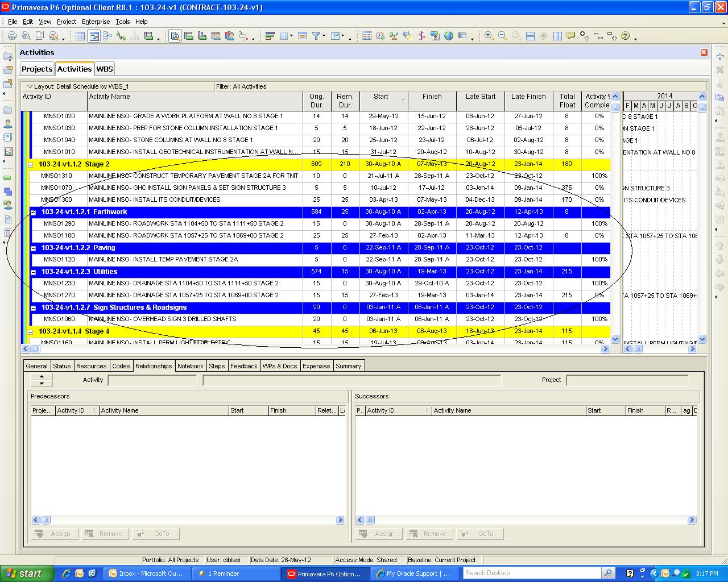The width and height of the screenshot is (728, 582).
Task: Click the Delete X icon on right sidebar
Action: pyautogui.click(x=719, y=70)
